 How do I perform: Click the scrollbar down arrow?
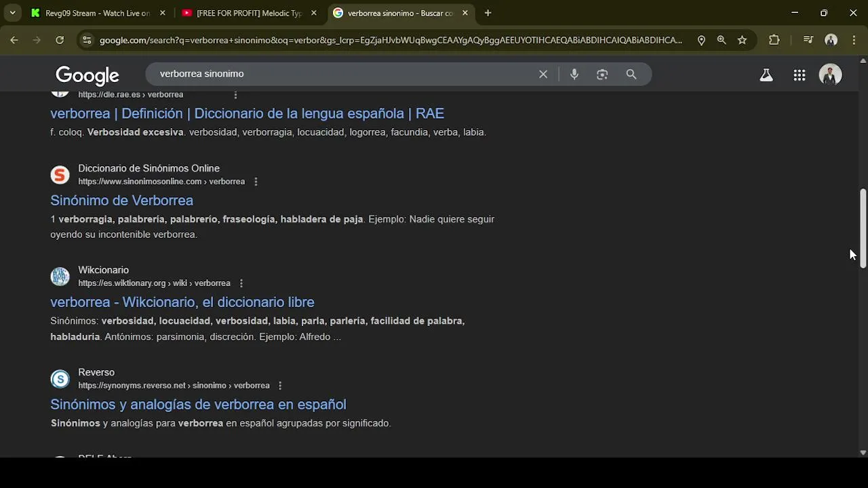(863, 452)
